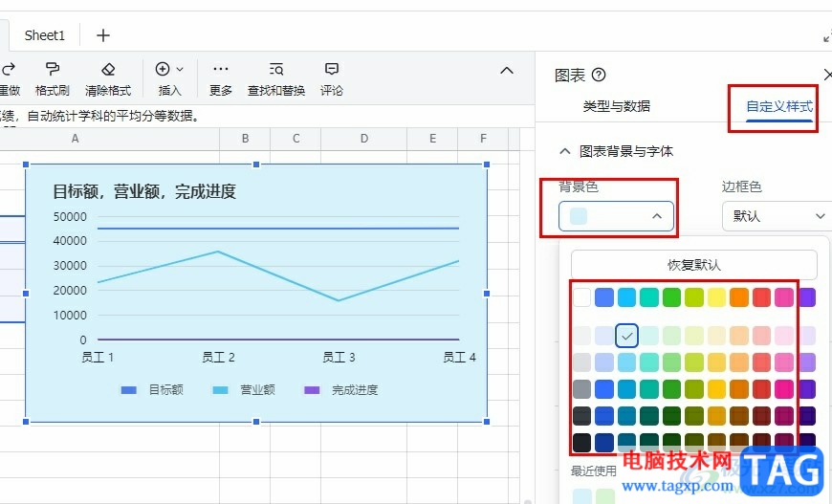
Task: Collapse the toolbar with the up chevron
Action: coord(507,71)
